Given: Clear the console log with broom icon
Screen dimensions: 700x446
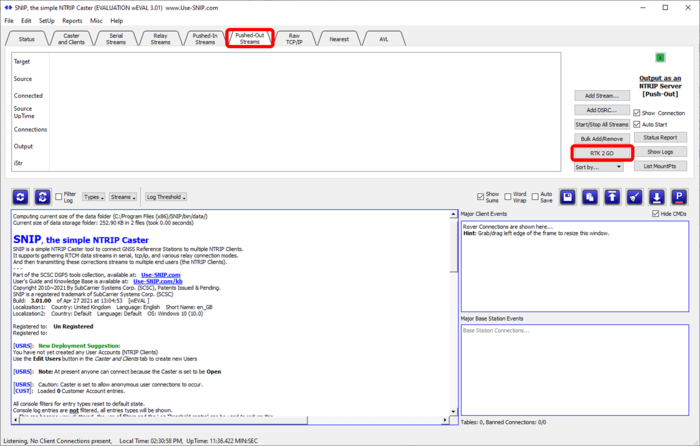Looking at the screenshot, I should pos(634,197).
